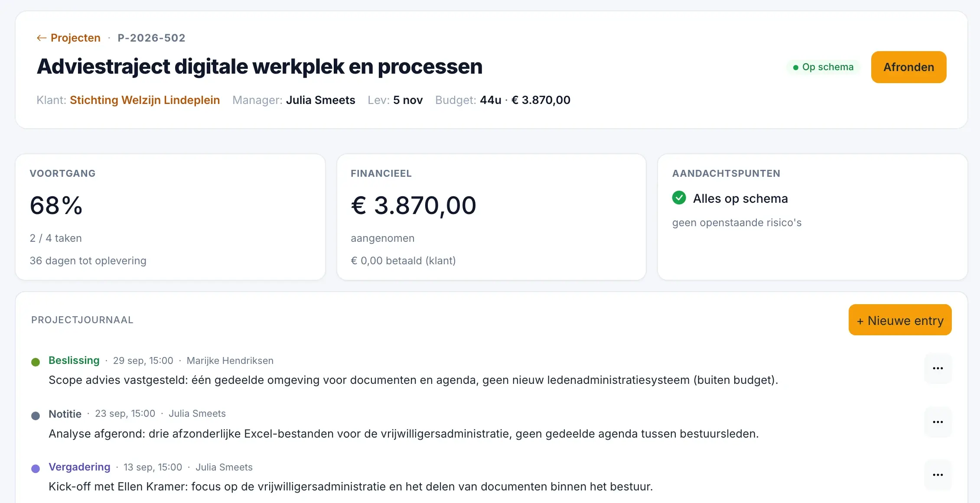
Task: Add a Nieuwe entry to the journal
Action: tap(900, 320)
